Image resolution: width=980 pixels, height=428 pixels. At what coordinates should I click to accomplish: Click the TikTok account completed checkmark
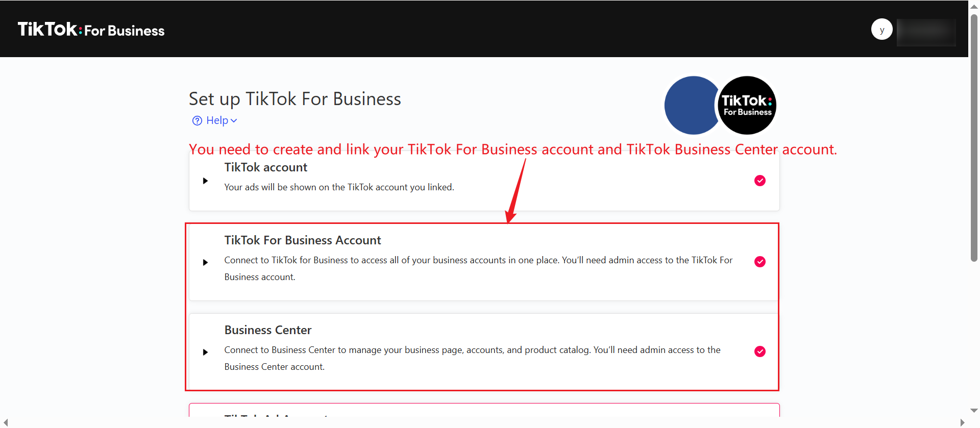[759, 181]
